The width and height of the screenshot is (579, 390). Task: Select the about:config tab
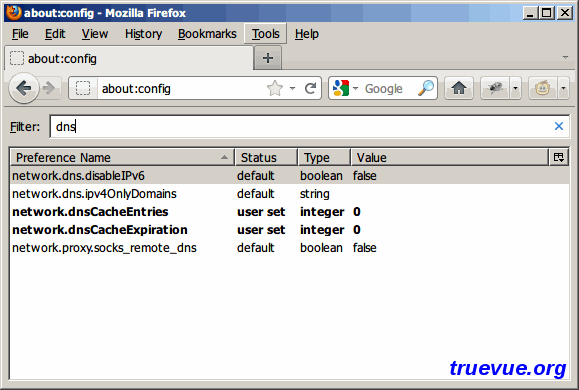tap(129, 58)
